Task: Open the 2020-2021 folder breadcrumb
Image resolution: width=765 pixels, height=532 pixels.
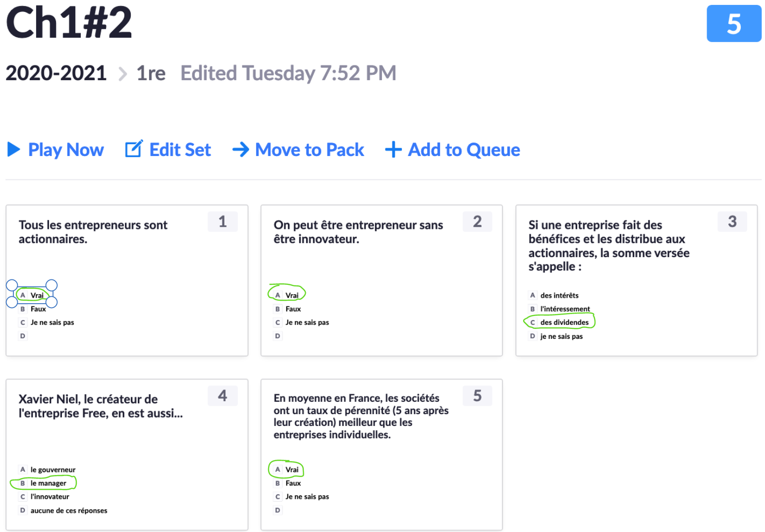Action: pyautogui.click(x=56, y=73)
